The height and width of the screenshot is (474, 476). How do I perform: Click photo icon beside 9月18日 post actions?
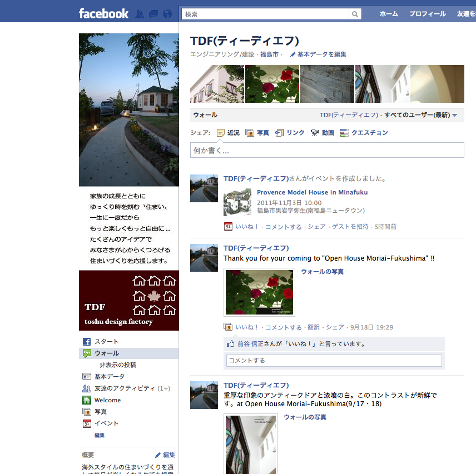[x=228, y=327]
